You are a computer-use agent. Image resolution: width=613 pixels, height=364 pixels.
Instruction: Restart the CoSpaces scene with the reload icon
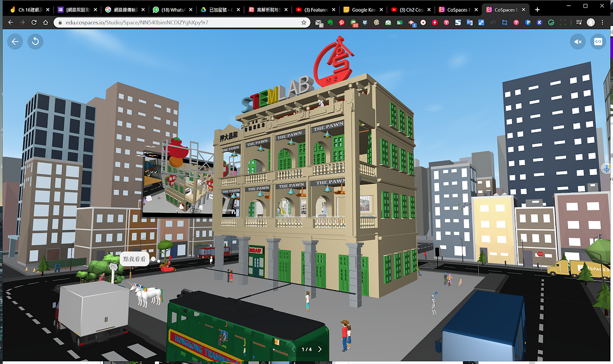point(35,41)
